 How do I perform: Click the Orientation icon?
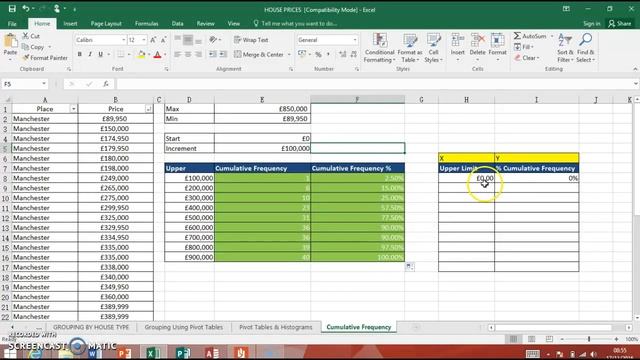(x=213, y=40)
